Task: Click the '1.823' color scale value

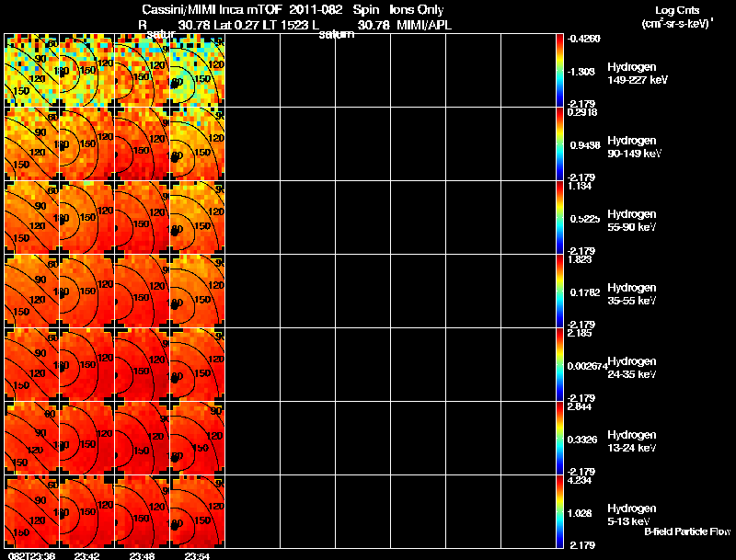Action: click(580, 260)
